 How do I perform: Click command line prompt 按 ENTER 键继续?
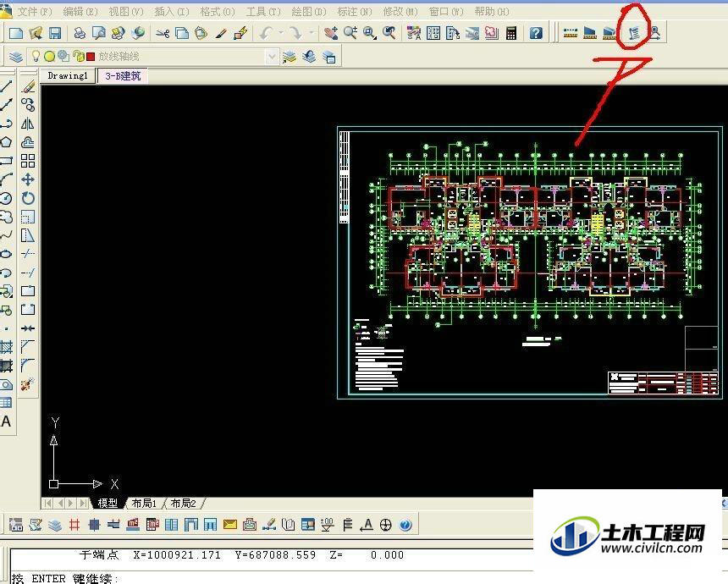click(64, 578)
